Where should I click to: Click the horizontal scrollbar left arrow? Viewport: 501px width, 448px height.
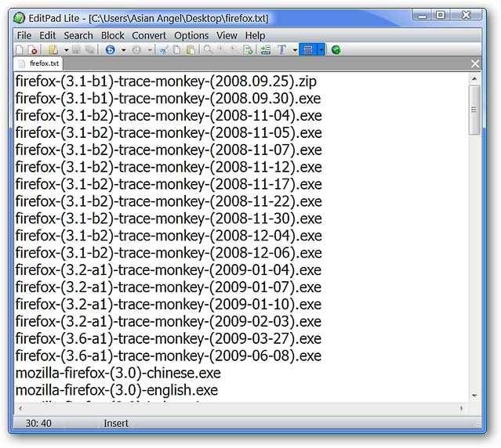20,408
